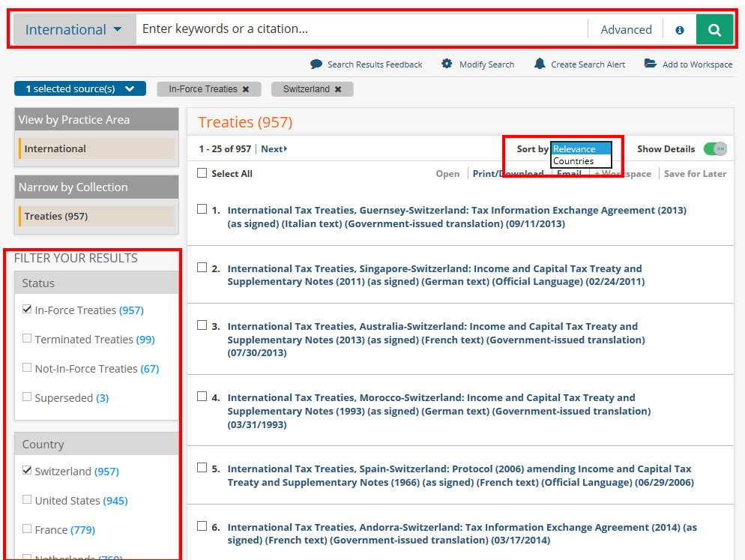Click the green search magnifier button
The height and width of the screenshot is (560, 745).
[x=714, y=30]
